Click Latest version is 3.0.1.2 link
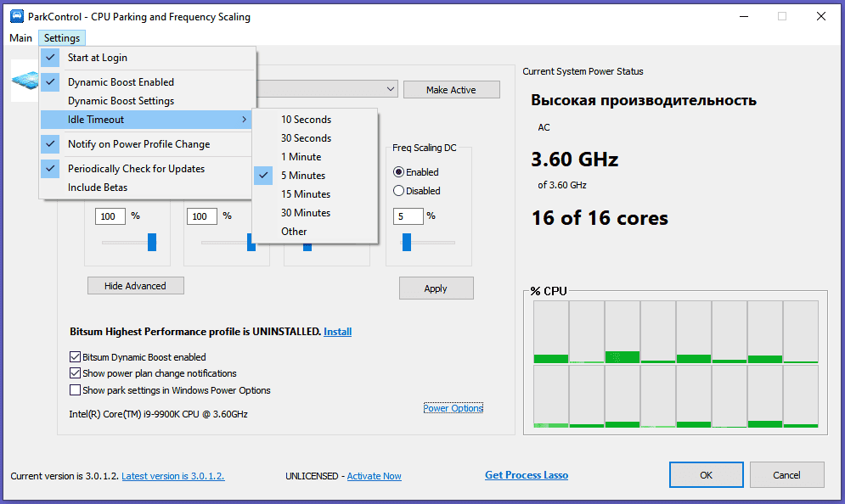The image size is (845, 504). click(x=173, y=476)
